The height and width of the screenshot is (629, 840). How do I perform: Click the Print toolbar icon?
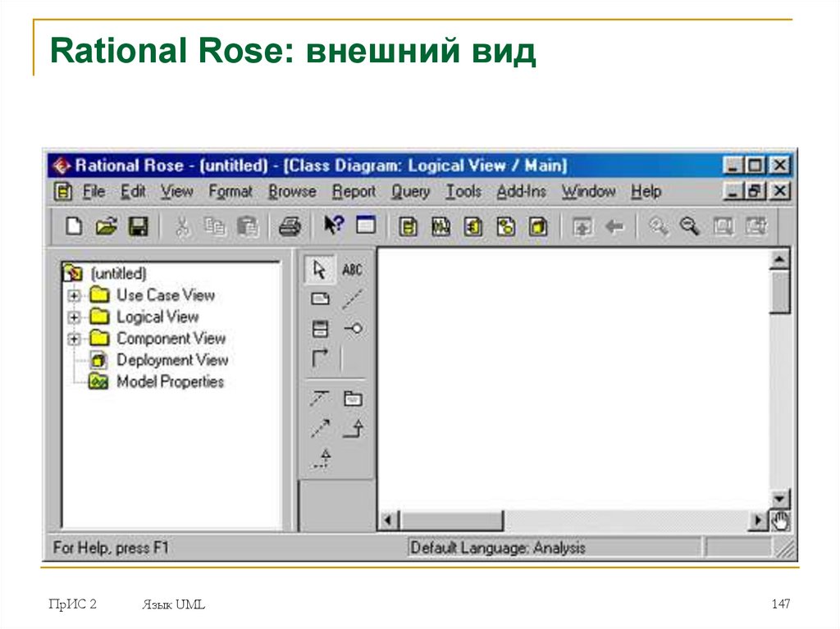tap(290, 226)
